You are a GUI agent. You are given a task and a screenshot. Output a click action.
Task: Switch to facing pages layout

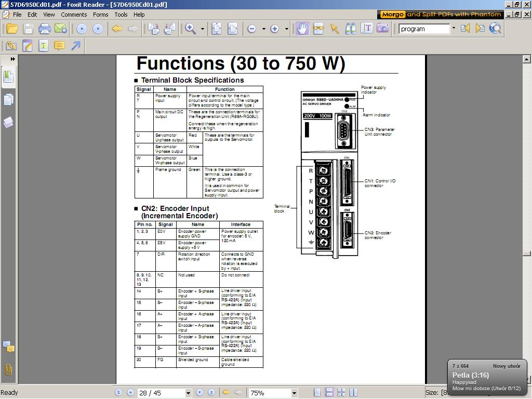coord(341,393)
